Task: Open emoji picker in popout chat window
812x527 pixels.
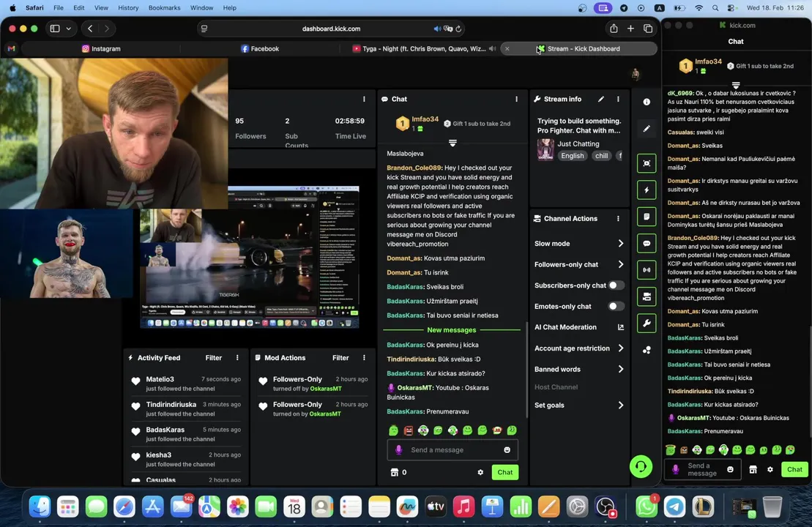Action: point(730,469)
